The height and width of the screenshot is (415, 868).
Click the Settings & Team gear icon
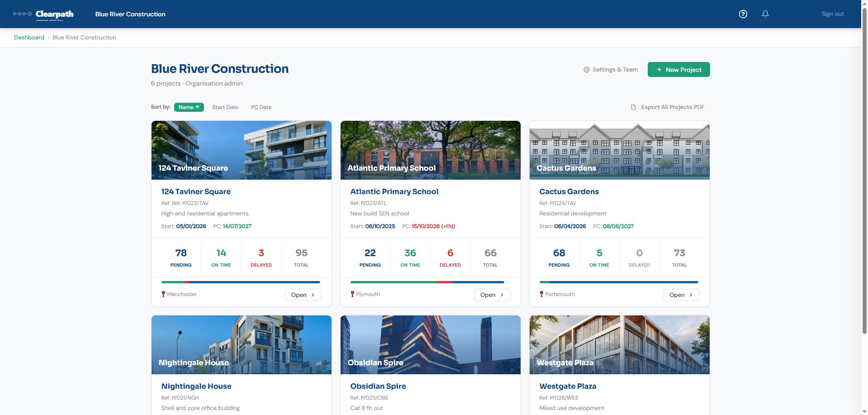[586, 70]
